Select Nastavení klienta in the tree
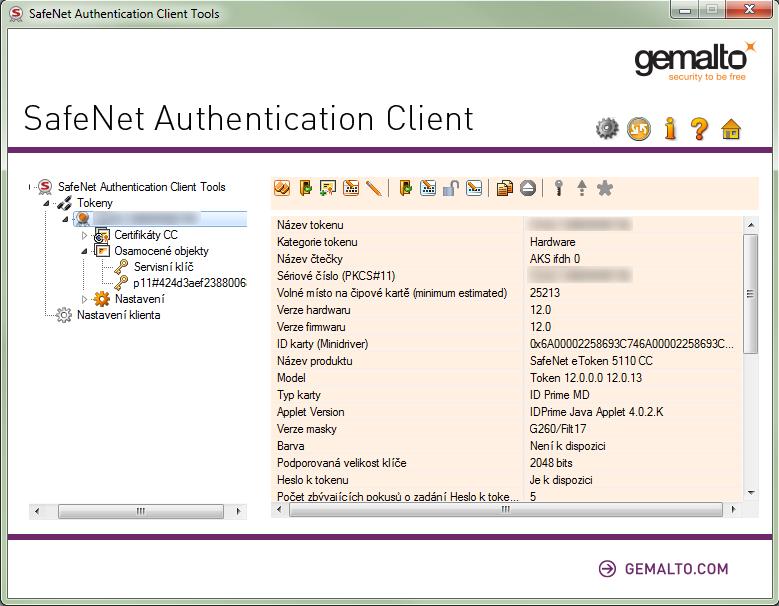The image size is (779, 606). click(118, 315)
